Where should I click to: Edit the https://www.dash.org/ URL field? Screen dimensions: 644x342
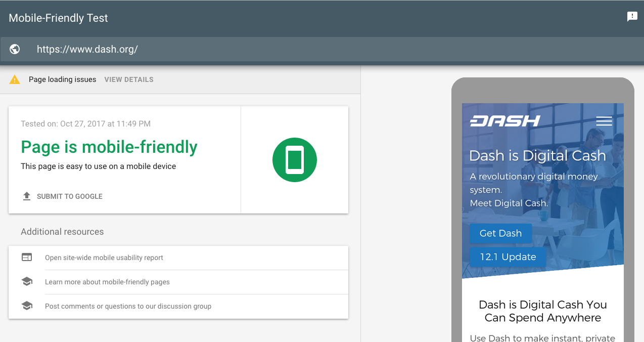coord(322,49)
